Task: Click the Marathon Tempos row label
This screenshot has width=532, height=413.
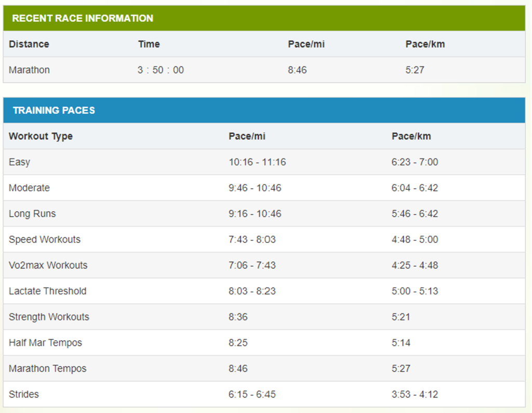Action: coord(48,368)
